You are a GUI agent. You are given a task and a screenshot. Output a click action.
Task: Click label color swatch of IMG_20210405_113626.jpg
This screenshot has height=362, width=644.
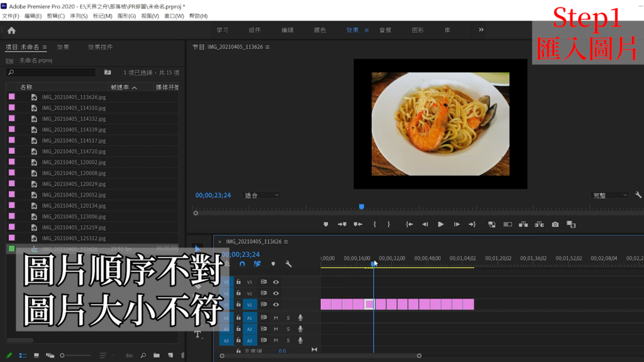coord(11,97)
